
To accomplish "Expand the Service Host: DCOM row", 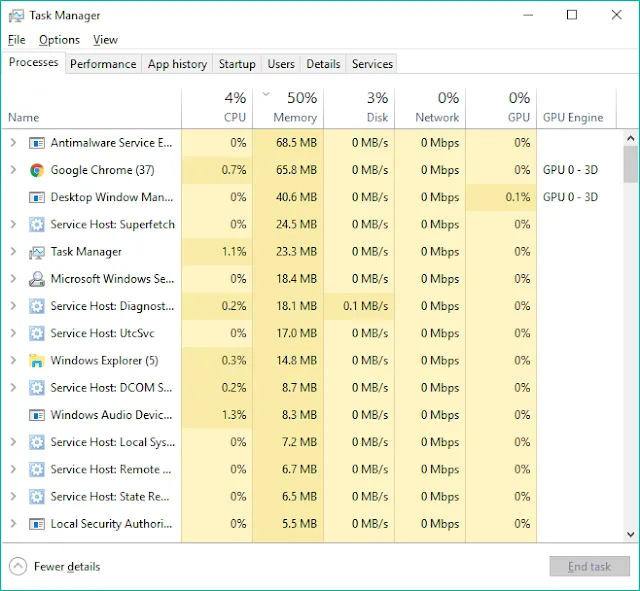I will coord(13,387).
